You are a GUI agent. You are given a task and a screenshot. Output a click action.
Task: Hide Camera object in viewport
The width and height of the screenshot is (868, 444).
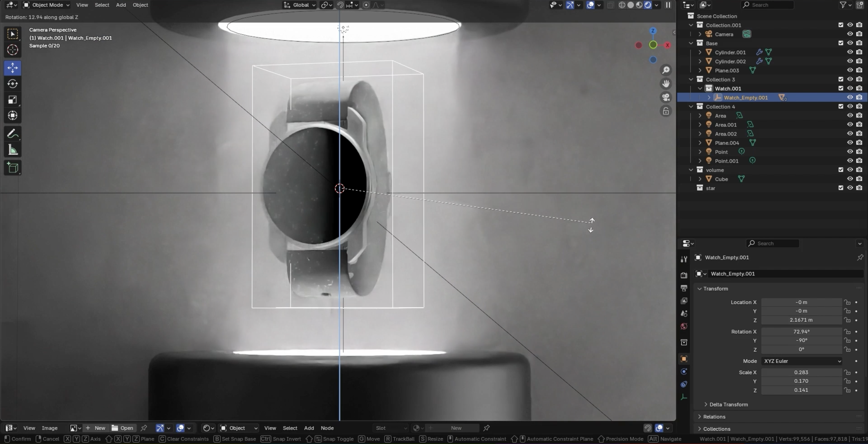[x=850, y=34]
